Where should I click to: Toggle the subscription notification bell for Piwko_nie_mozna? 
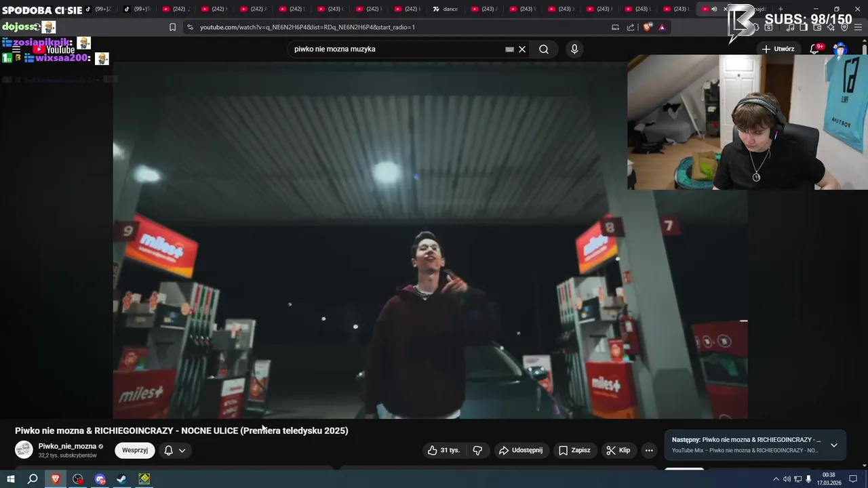click(x=169, y=450)
